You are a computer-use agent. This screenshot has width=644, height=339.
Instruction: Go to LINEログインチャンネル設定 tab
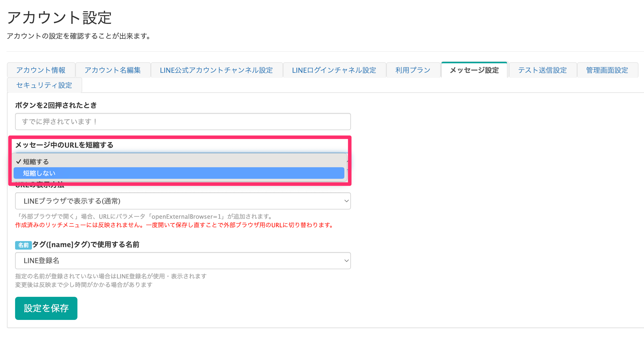pyautogui.click(x=334, y=70)
